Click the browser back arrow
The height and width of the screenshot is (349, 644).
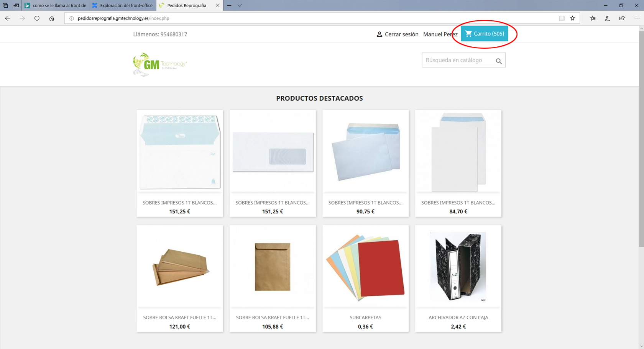click(x=8, y=18)
